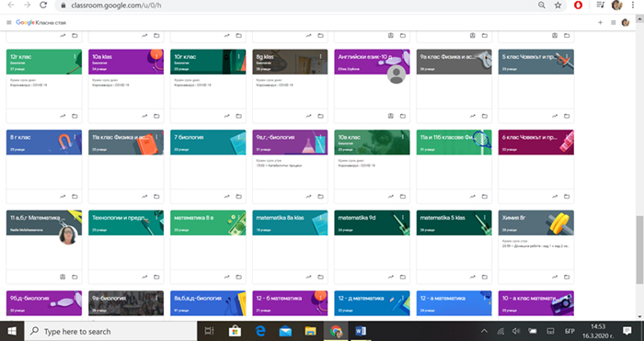The image size is (644, 341).
Task: Open the Google account avatar in Classroom header
Action: pos(626,23)
